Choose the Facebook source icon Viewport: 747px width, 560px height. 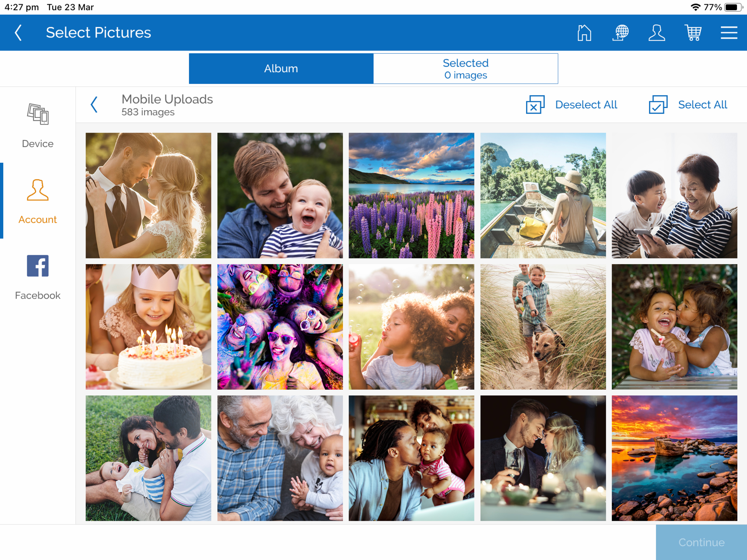point(38,266)
